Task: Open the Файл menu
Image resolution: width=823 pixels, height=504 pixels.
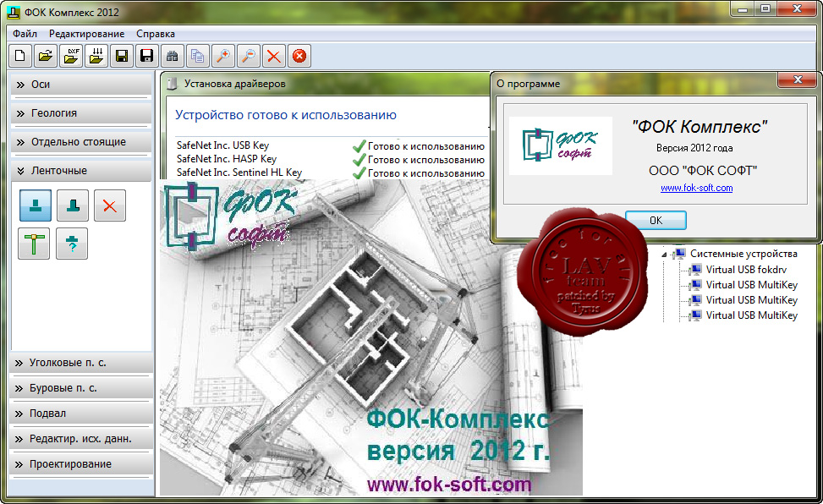Action: 25,34
